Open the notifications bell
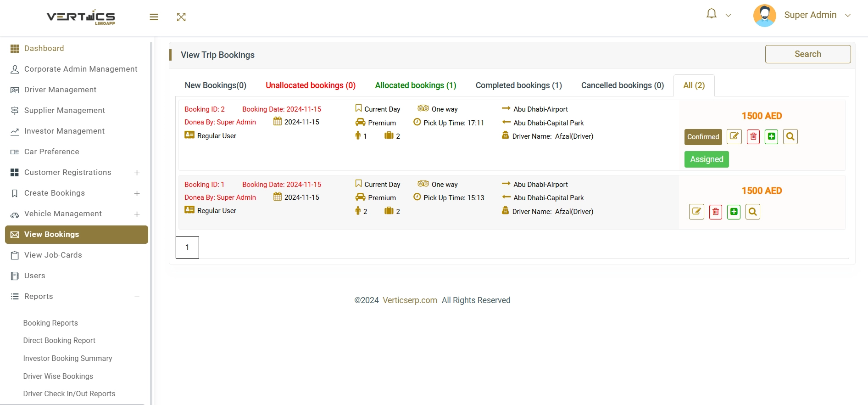The width and height of the screenshot is (868, 405). (x=711, y=14)
